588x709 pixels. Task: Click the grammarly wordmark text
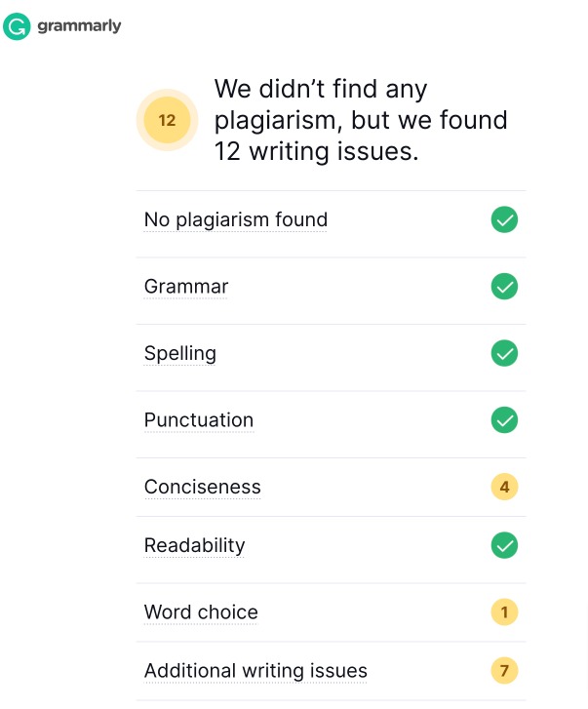79,26
